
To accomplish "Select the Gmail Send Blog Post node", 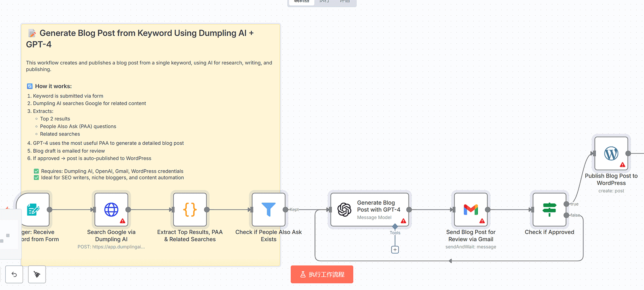I will point(471,209).
